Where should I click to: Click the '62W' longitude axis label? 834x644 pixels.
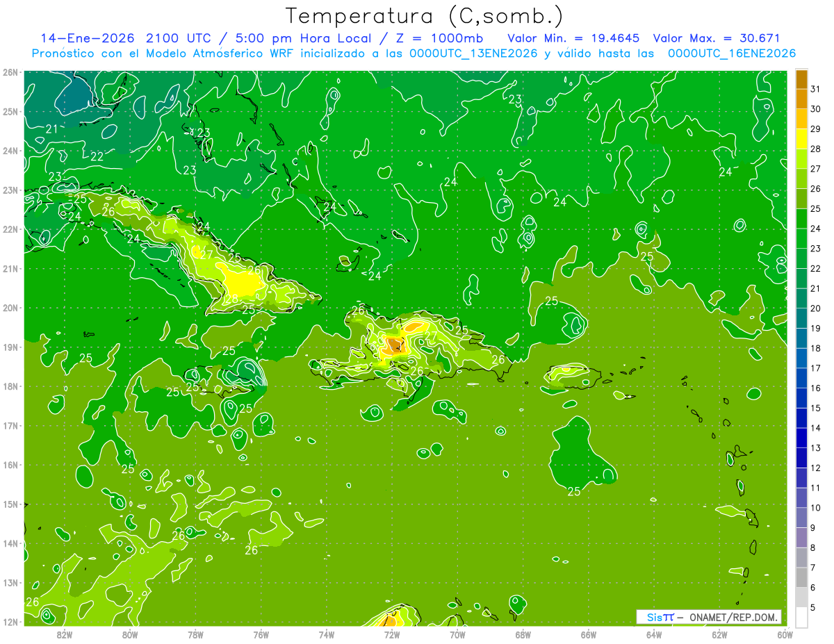tap(719, 634)
